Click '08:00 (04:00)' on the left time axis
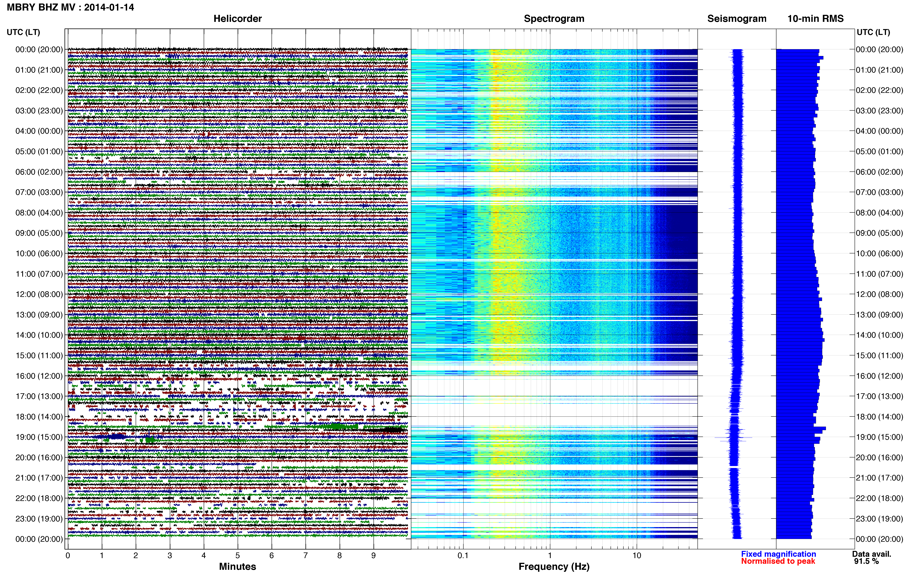The image size is (924, 578). (39, 213)
